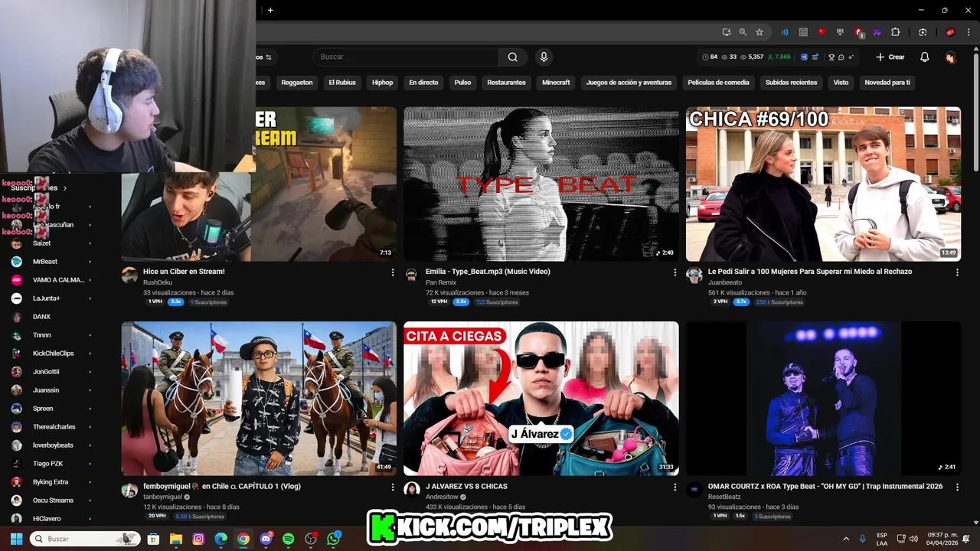Select the Reggaeton filter chip
Viewport: 980px width, 551px height.
pyautogui.click(x=296, y=82)
